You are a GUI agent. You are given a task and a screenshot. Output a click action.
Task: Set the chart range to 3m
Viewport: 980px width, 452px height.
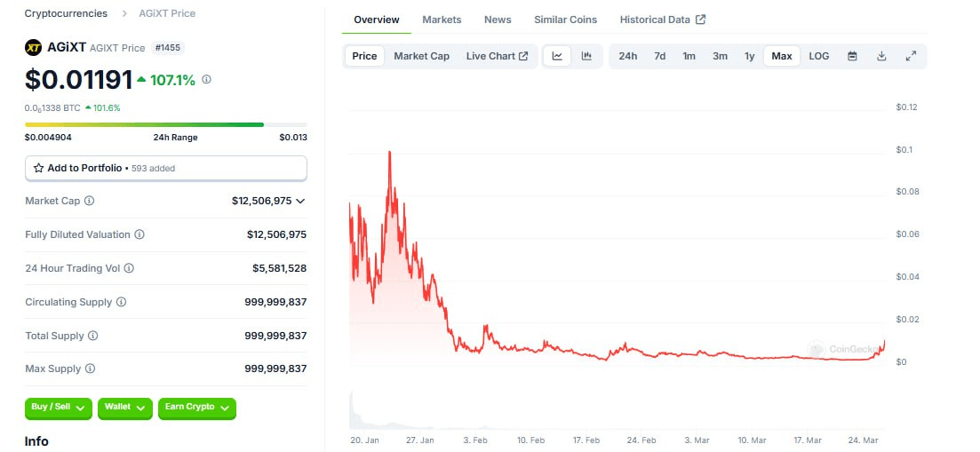tap(720, 56)
